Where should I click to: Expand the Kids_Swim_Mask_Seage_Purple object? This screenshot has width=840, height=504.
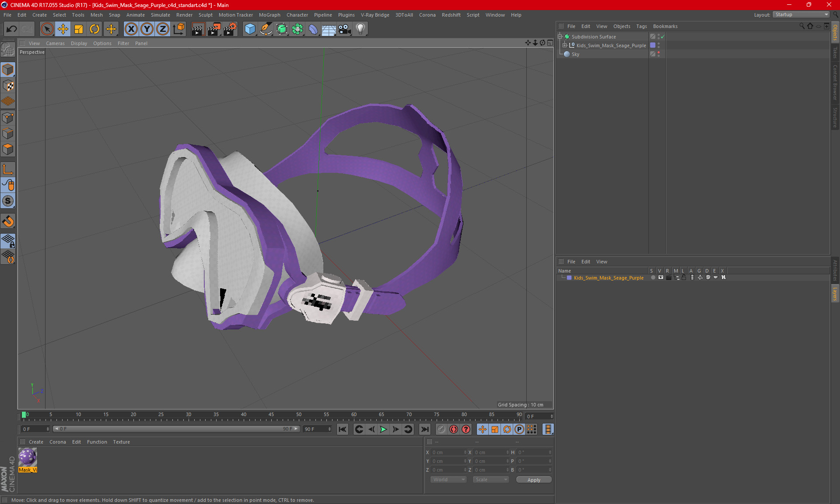(x=565, y=45)
